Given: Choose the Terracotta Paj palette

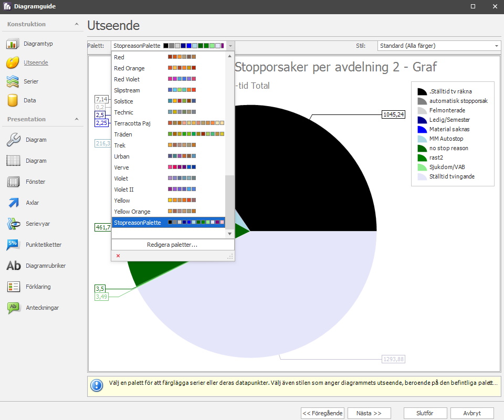Looking at the screenshot, I should (x=169, y=123).
